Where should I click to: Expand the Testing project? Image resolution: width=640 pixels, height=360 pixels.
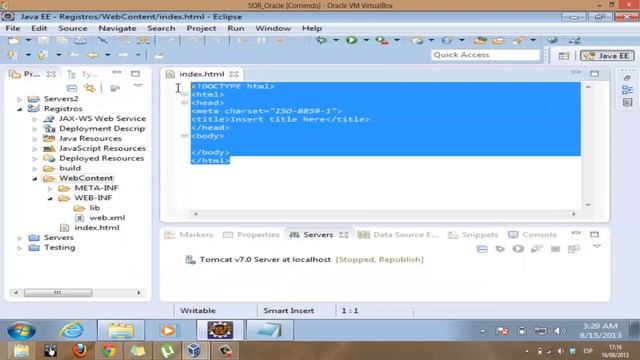pos(19,248)
